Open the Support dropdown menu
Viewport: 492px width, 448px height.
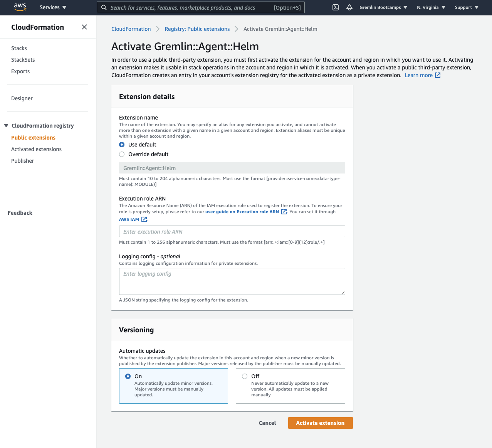[467, 7]
